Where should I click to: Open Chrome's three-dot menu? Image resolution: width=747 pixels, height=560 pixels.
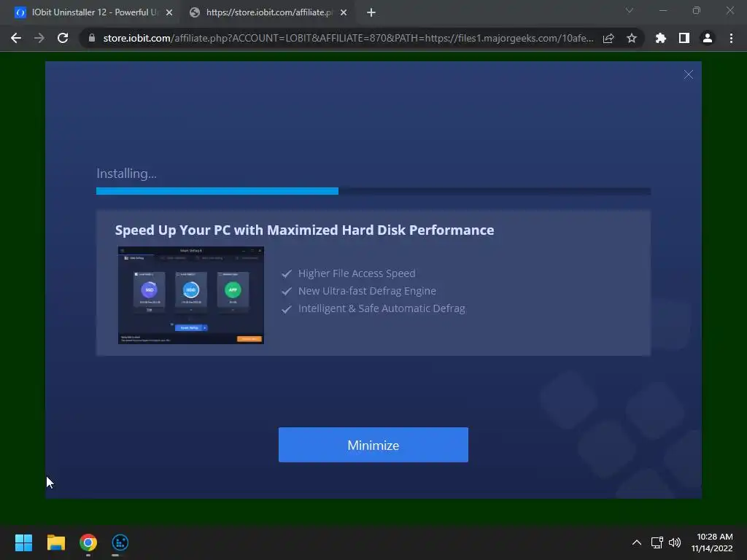coord(731,38)
